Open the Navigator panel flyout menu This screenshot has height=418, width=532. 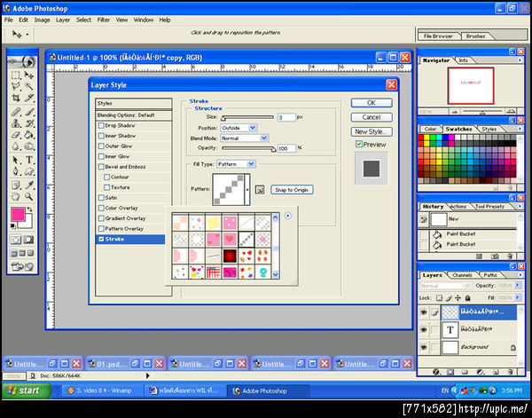click(520, 60)
